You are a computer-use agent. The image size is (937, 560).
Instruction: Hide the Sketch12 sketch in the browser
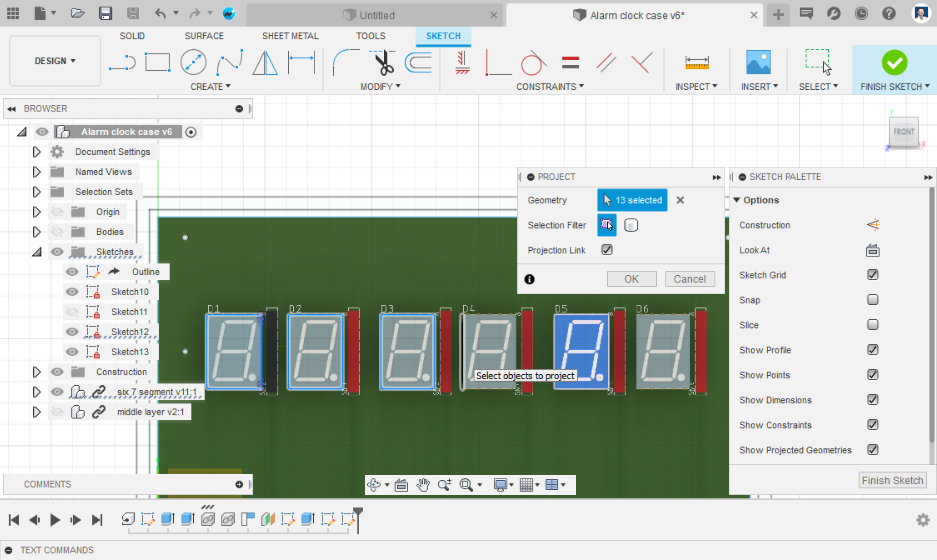[72, 332]
